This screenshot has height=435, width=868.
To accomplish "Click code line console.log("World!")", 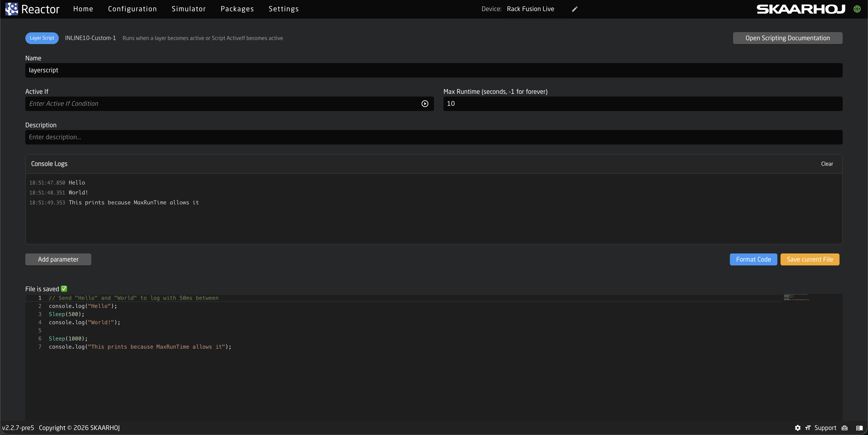I will tap(85, 322).
